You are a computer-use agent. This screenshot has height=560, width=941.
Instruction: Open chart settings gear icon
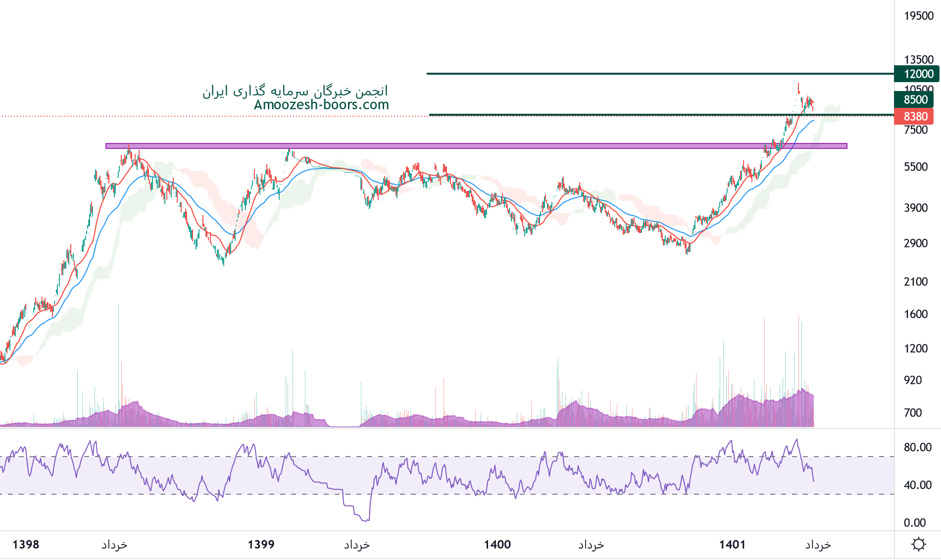point(918,545)
